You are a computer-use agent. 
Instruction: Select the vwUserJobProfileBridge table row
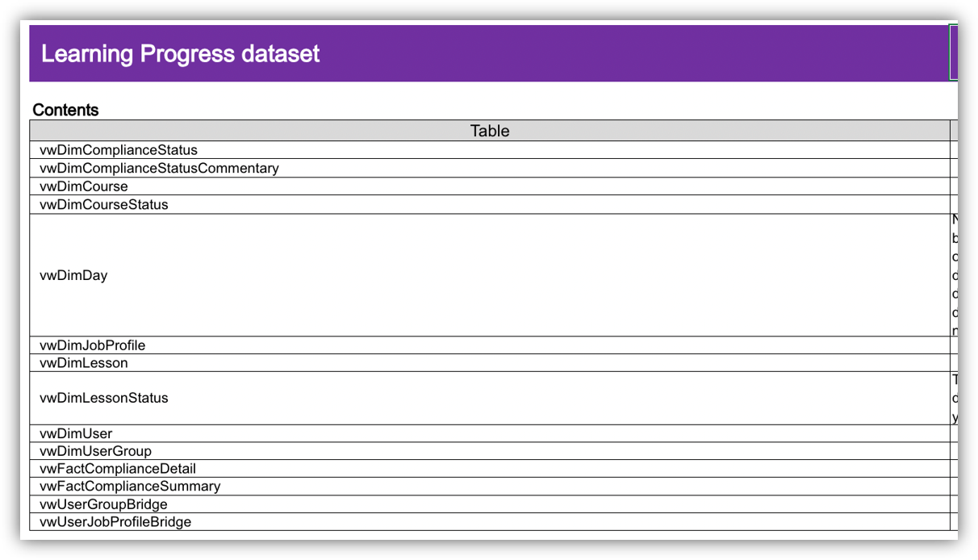pyautogui.click(x=115, y=521)
